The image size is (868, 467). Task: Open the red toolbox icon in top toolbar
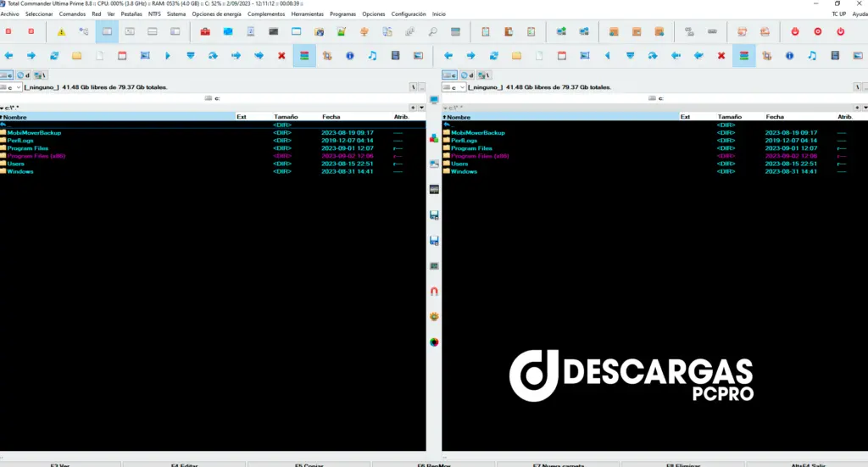click(x=205, y=32)
